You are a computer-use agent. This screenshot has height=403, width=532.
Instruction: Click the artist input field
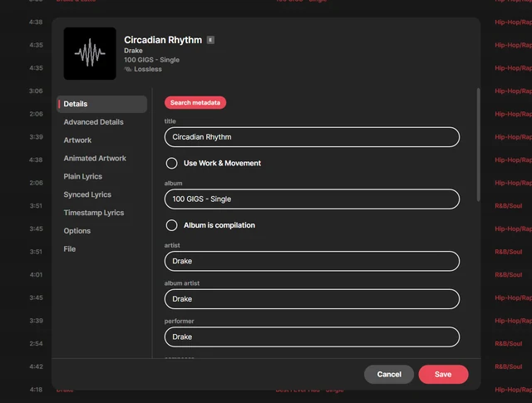(x=312, y=261)
